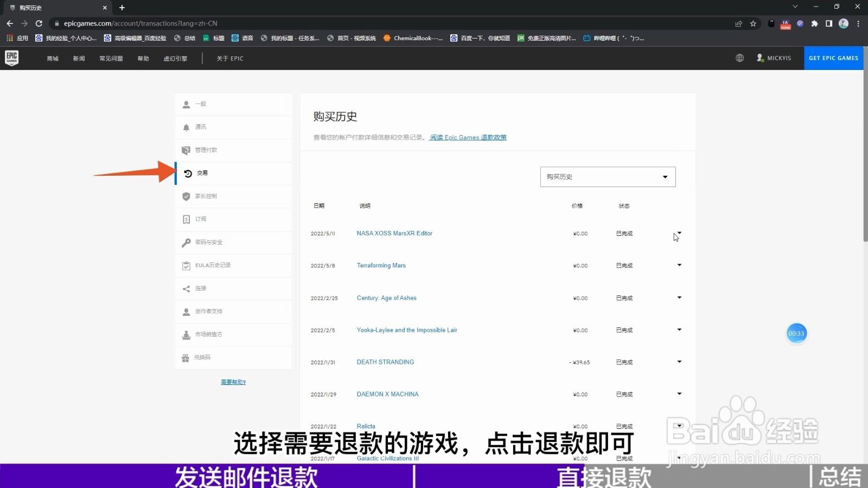Open the 常见问题 menu item
868x488 pixels.
click(111, 59)
